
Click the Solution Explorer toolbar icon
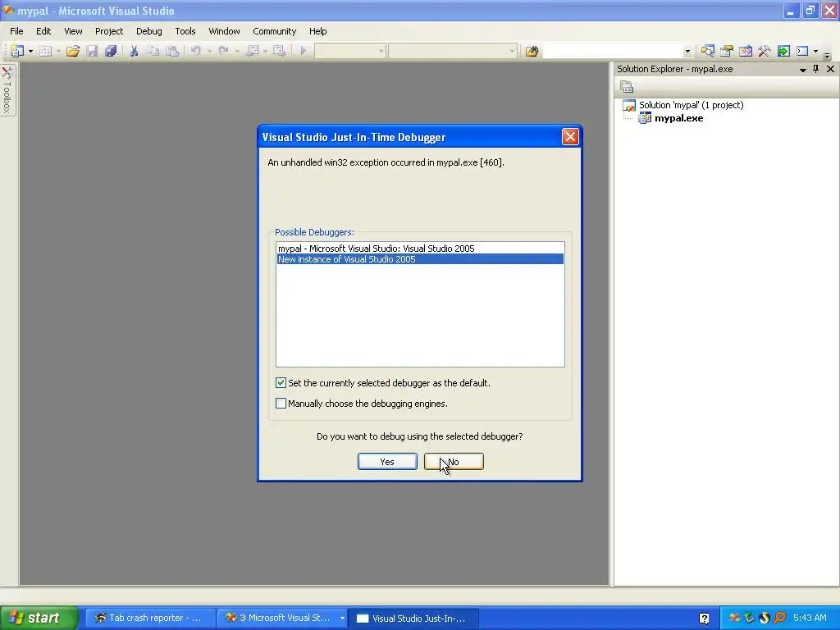[x=708, y=51]
